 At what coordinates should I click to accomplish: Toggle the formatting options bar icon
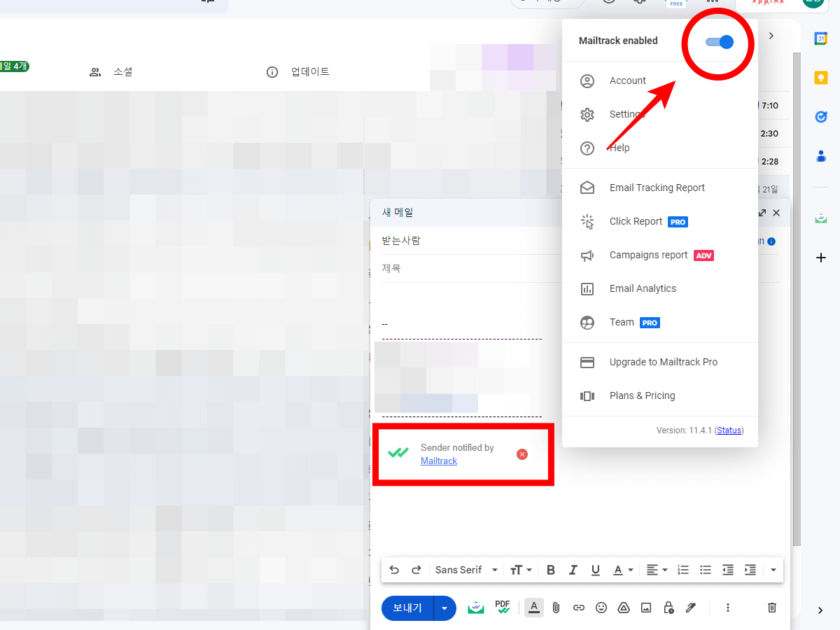[x=533, y=608]
